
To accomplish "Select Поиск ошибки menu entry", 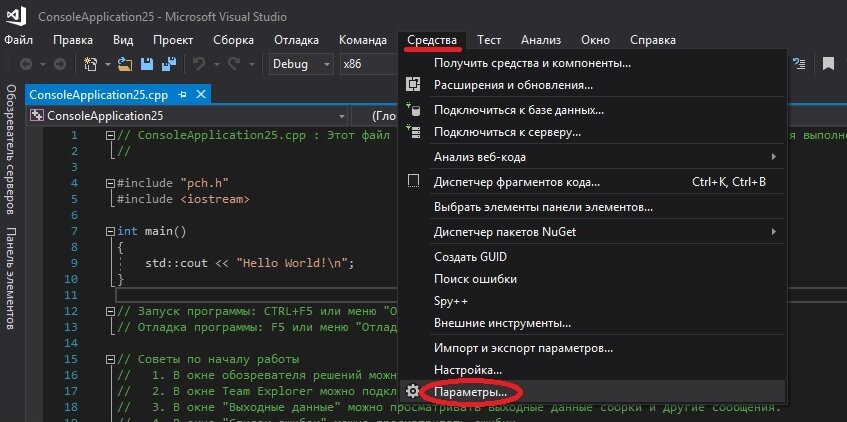I will (x=591, y=279).
